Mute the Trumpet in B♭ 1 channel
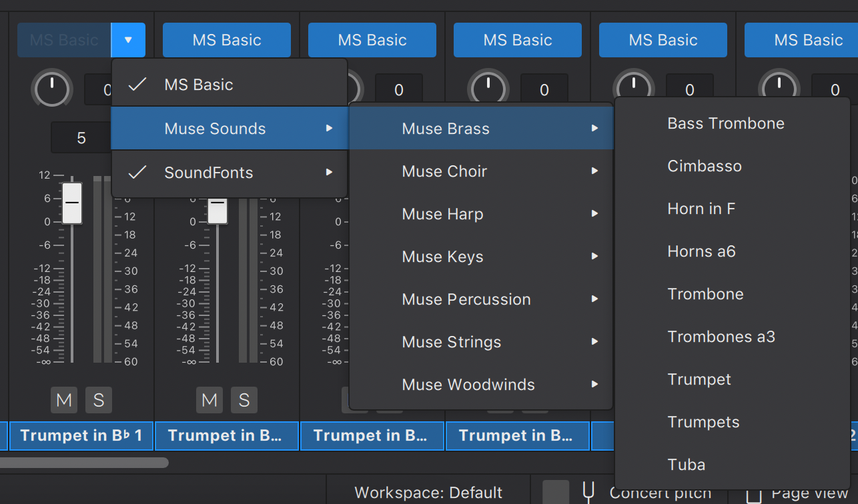 (x=64, y=400)
